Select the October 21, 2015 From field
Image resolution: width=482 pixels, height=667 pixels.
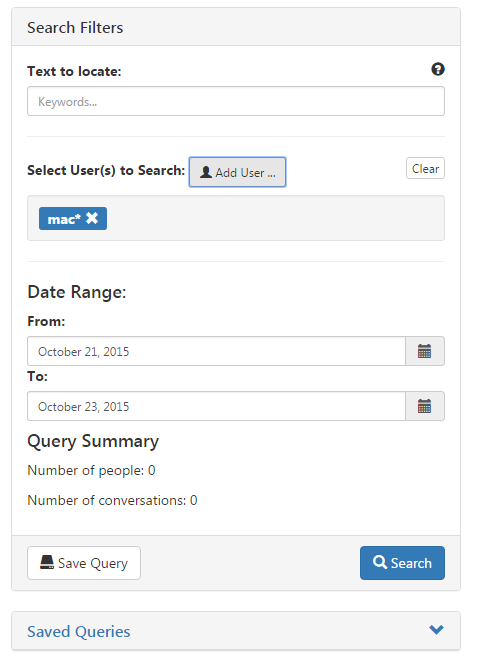click(217, 351)
